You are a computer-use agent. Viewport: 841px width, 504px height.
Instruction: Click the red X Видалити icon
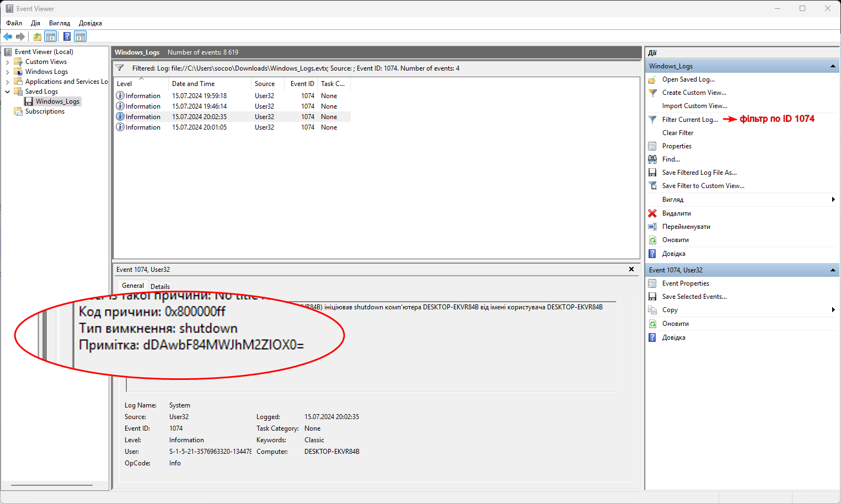point(652,213)
